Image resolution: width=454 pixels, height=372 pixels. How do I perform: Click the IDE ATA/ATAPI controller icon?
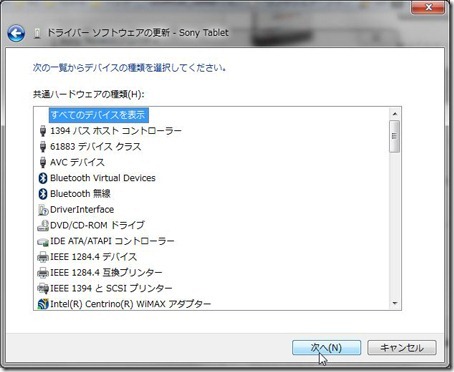coord(43,241)
